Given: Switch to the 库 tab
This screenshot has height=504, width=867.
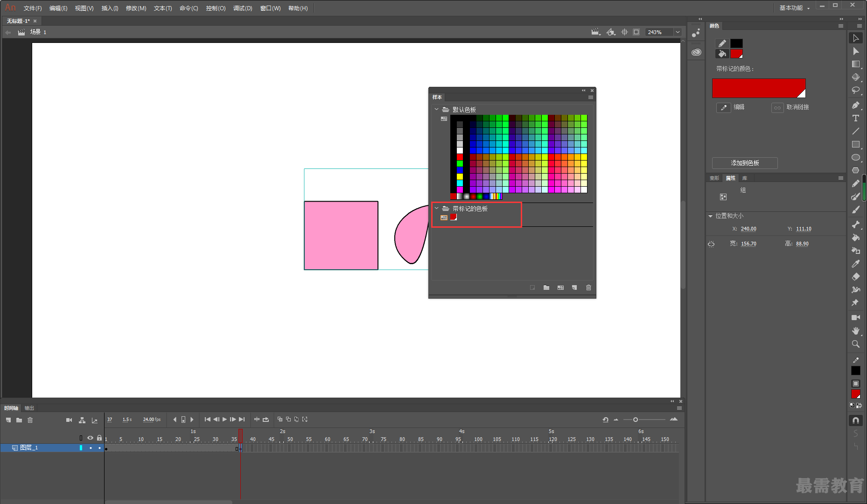Looking at the screenshot, I should pos(745,178).
